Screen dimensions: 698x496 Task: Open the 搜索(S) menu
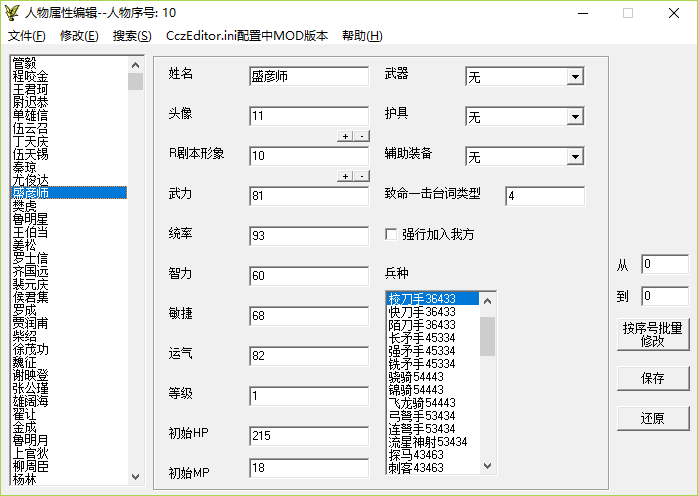pyautogui.click(x=132, y=36)
